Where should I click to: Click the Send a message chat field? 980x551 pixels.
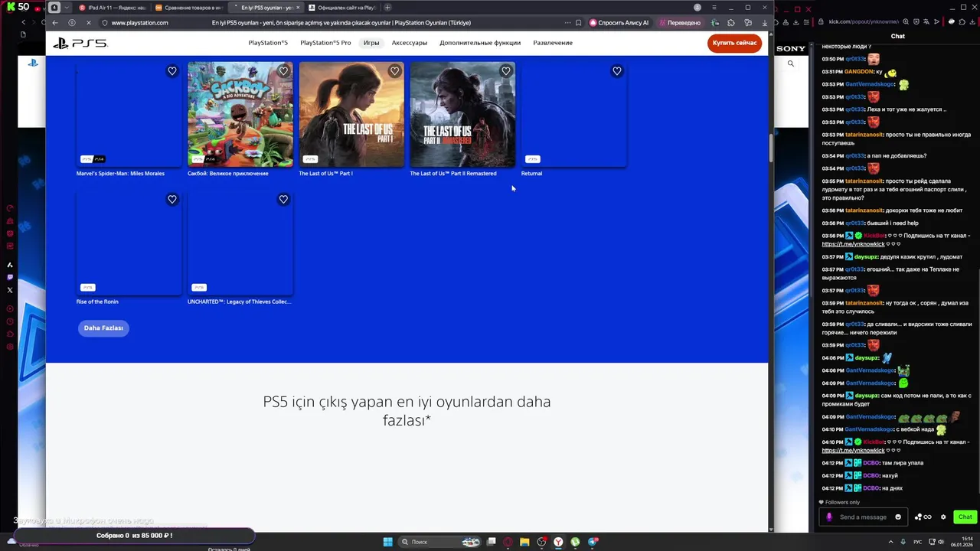pos(863,517)
